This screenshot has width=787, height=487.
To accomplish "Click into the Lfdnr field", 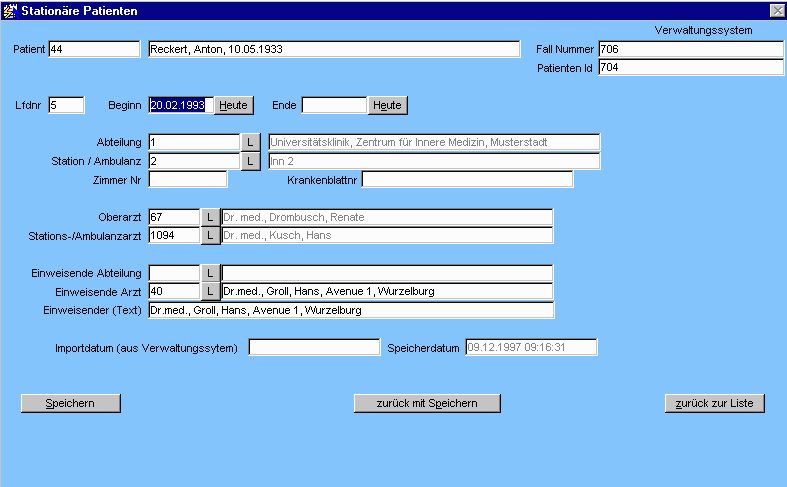I will pyautogui.click(x=66, y=105).
